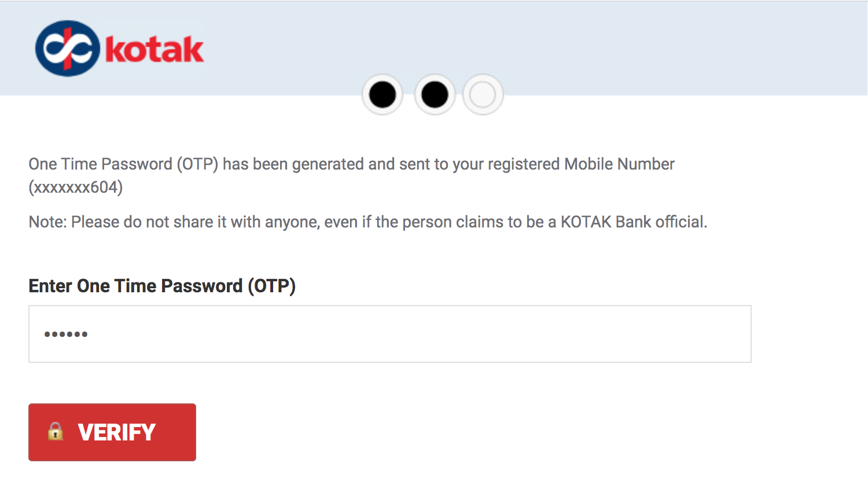The image size is (868, 485).
Task: Click the red area right of VERIFY text
Action: tap(175, 432)
